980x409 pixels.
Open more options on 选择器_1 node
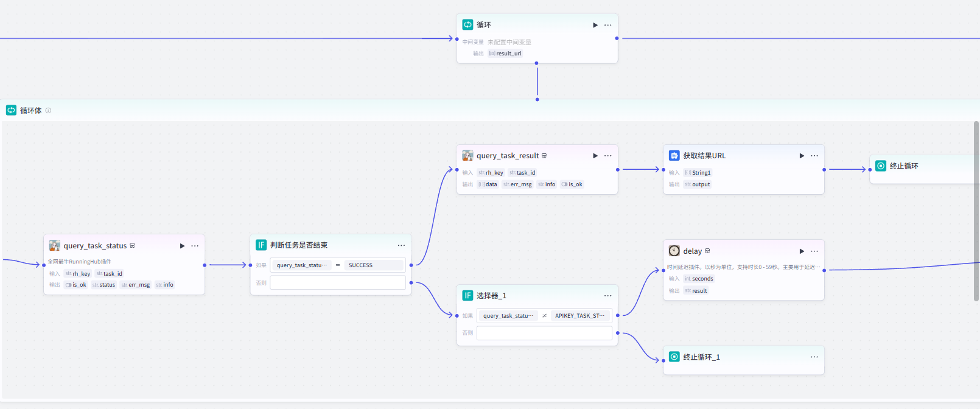(607, 296)
